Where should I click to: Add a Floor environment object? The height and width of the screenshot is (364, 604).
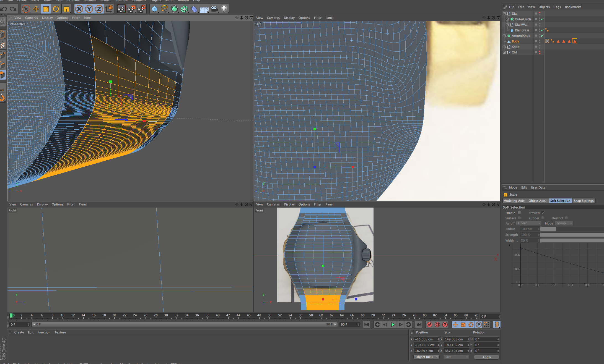tap(204, 9)
